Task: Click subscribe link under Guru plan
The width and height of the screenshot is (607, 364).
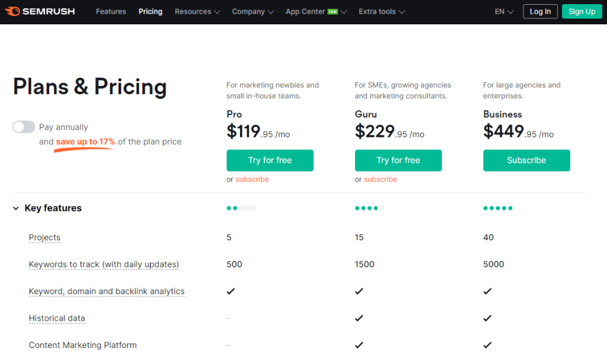Action: 380,179
